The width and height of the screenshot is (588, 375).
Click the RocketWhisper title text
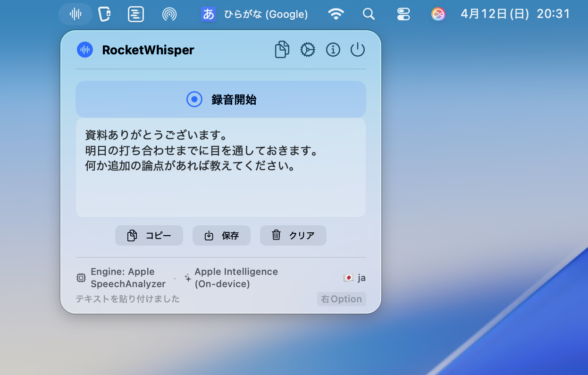148,50
